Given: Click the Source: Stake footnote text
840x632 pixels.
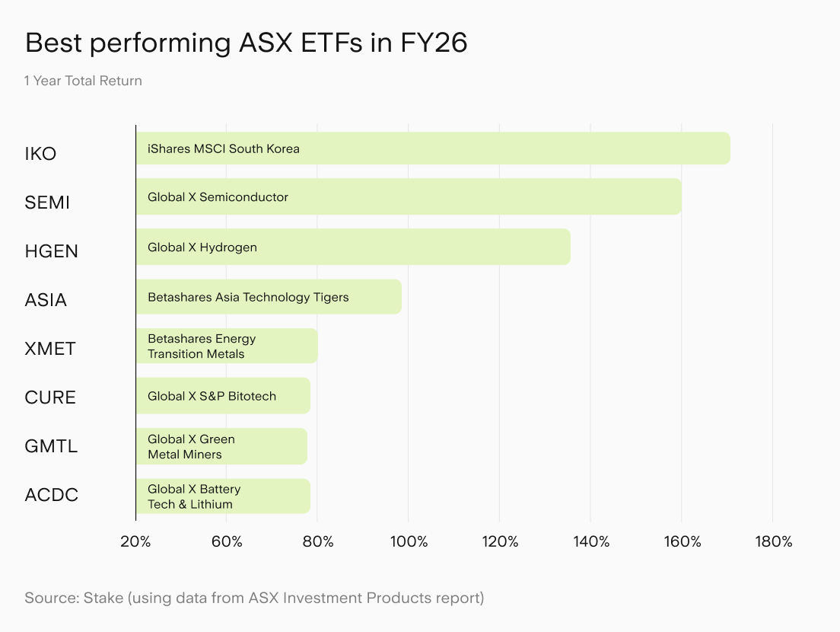Looking at the screenshot, I should tap(254, 598).
